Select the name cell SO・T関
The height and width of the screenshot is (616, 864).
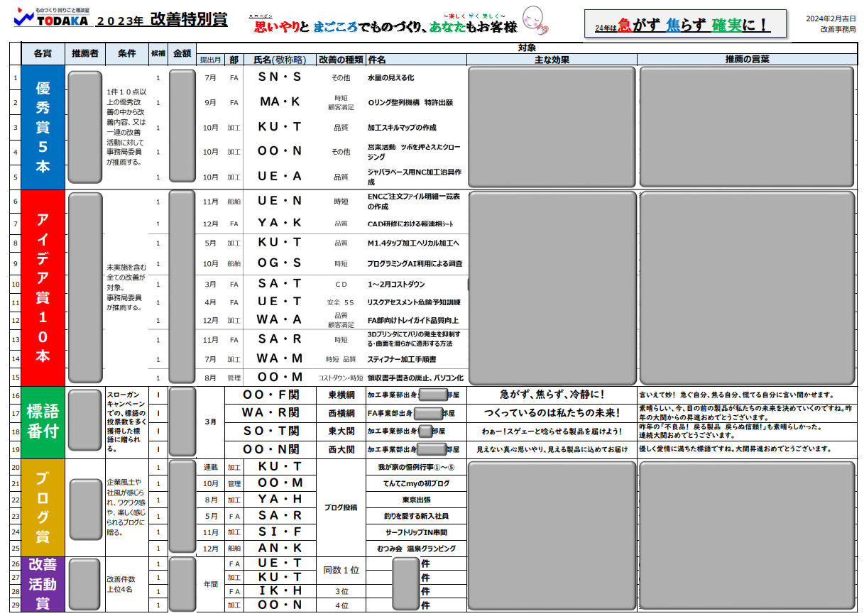tap(270, 431)
